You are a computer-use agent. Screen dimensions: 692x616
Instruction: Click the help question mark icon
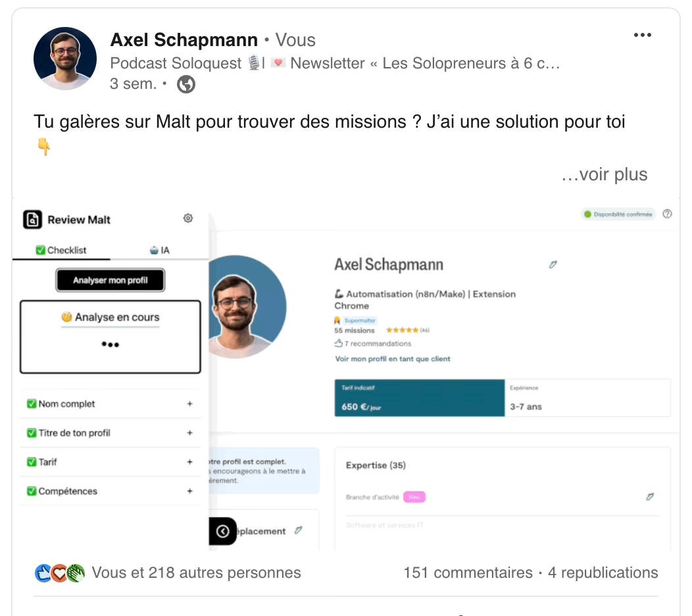click(667, 214)
